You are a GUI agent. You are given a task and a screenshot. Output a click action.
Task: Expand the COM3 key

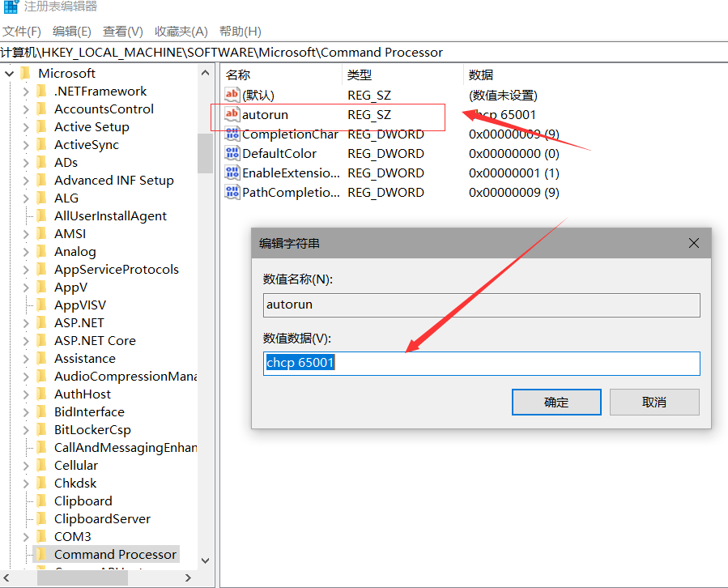point(26,536)
